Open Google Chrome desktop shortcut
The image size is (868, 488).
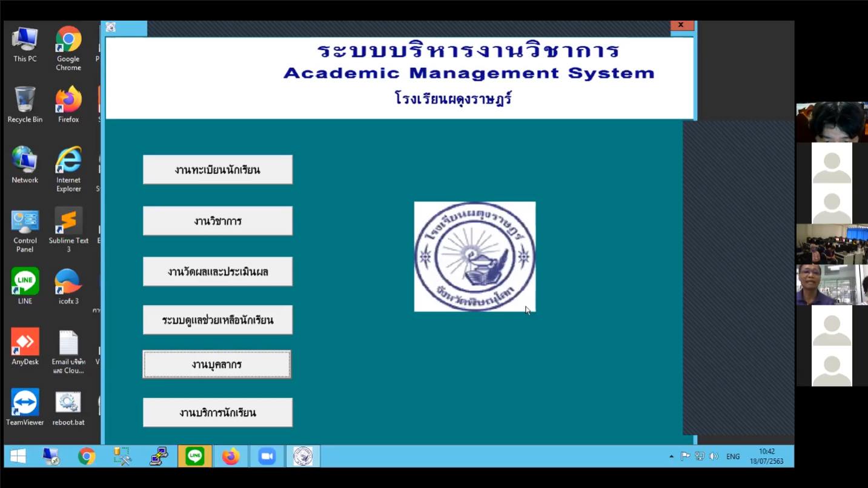coord(68,41)
